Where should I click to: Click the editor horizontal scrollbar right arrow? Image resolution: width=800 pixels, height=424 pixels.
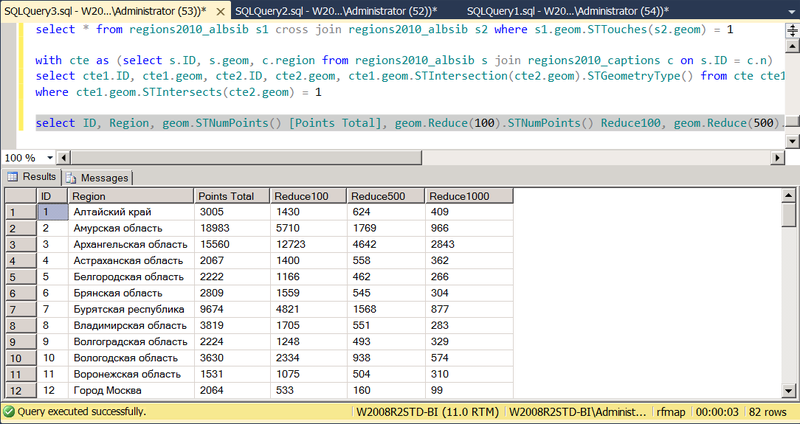pyautogui.click(x=776, y=158)
